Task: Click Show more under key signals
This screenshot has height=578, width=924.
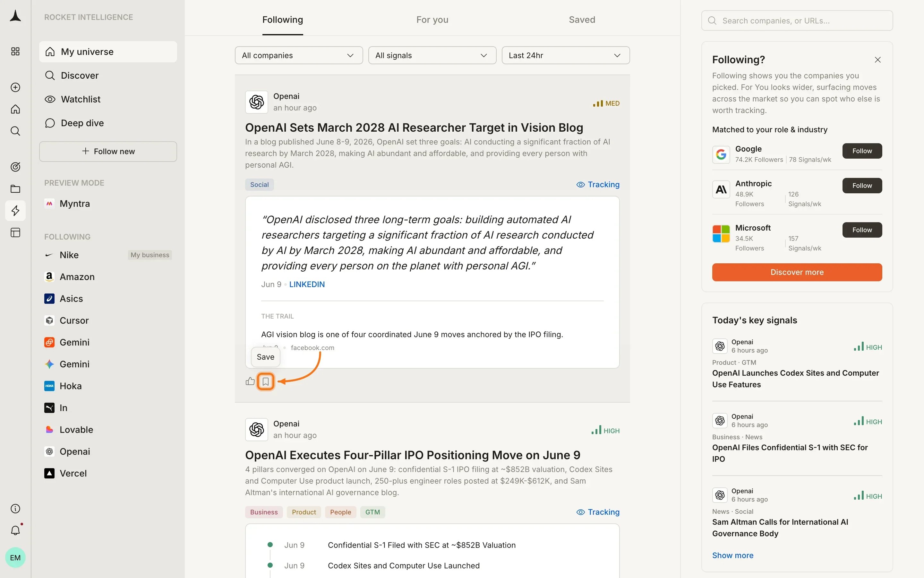Action: coord(733,556)
